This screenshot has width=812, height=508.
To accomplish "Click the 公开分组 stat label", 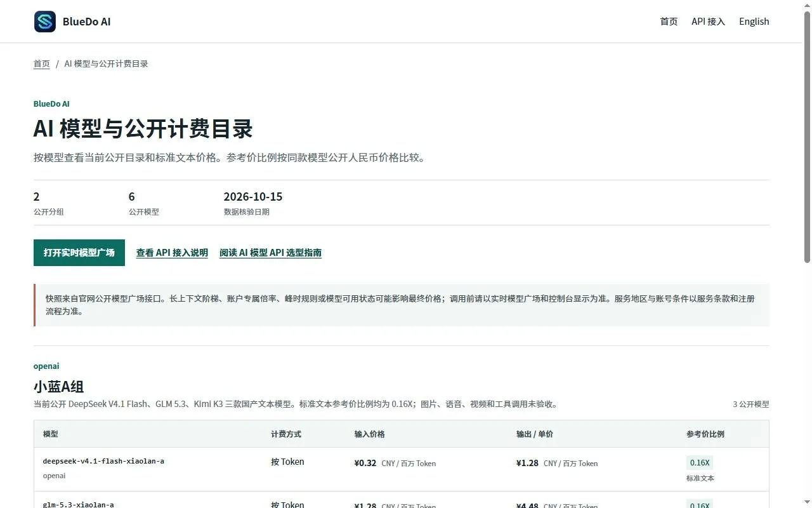I will [49, 212].
